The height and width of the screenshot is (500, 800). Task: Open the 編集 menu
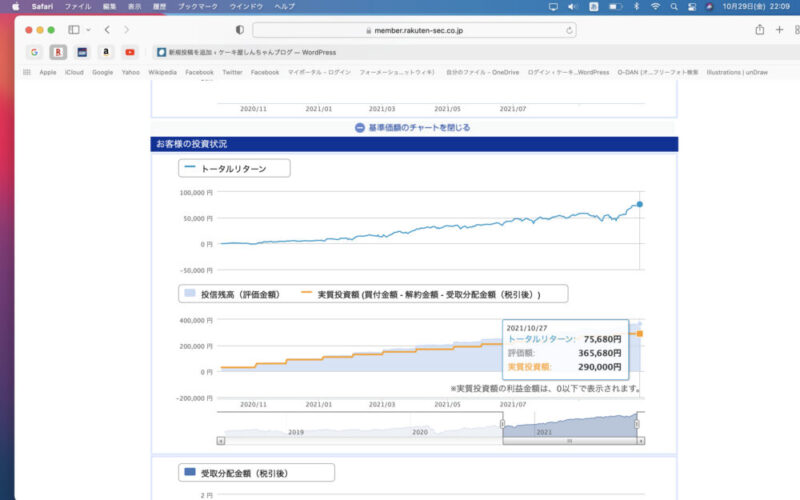point(109,7)
